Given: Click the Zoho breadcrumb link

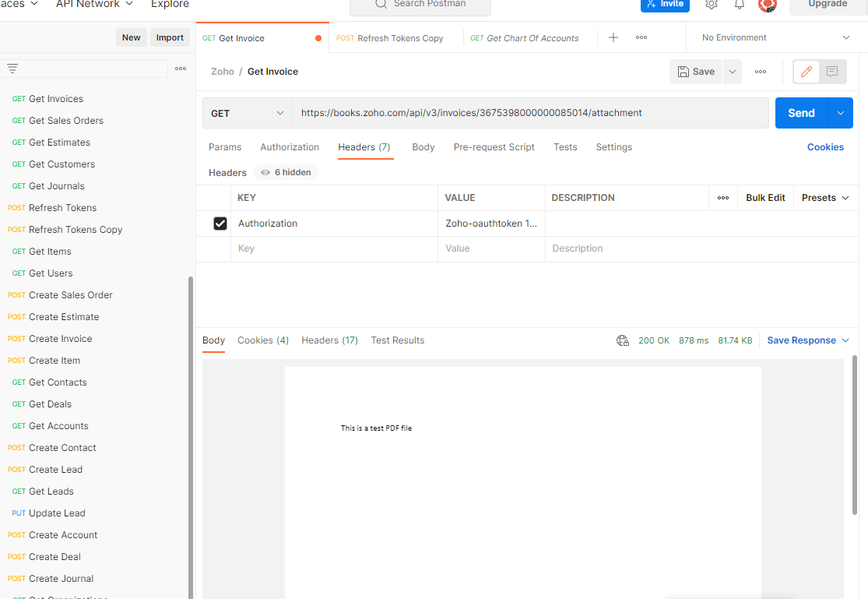Looking at the screenshot, I should coord(223,72).
